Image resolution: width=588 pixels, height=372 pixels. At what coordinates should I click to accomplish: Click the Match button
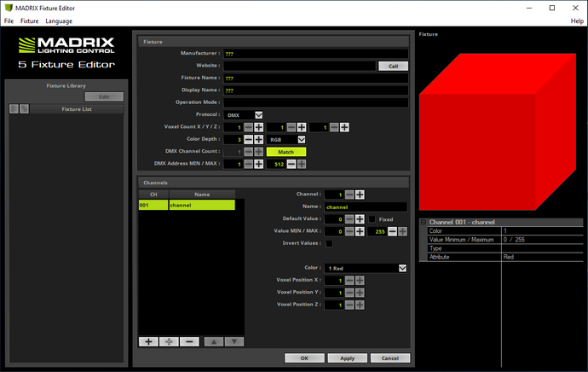[286, 152]
